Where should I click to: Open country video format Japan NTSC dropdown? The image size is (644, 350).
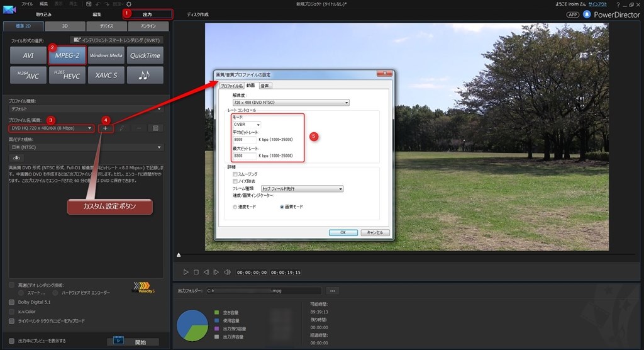[86, 147]
